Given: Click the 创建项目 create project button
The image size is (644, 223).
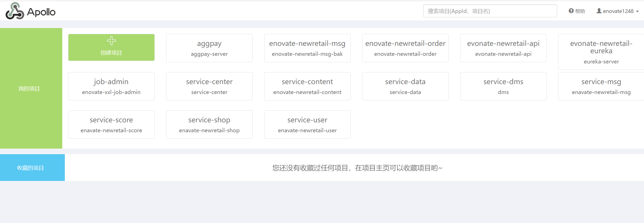Looking at the screenshot, I should coord(111,47).
